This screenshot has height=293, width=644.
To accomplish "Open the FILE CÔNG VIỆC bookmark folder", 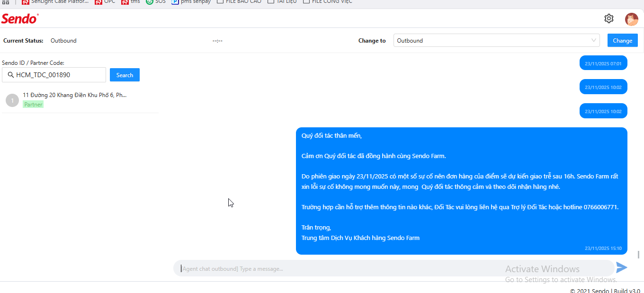I will [328, 1].
